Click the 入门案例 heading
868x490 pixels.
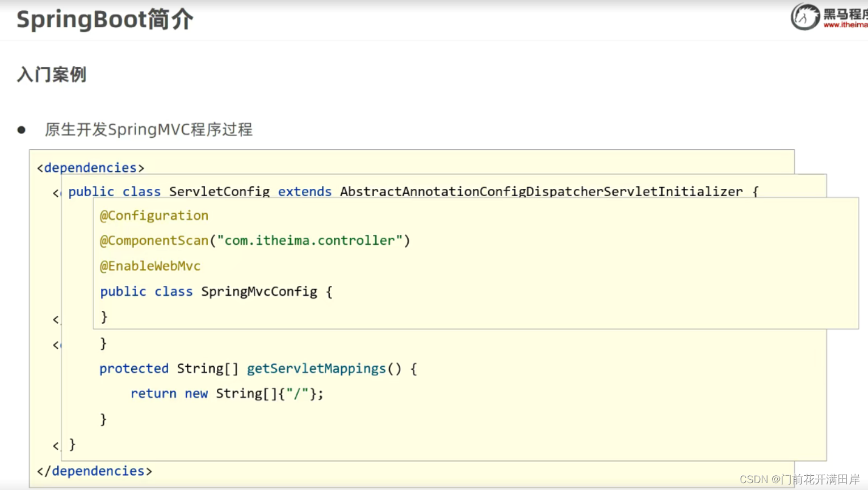(52, 74)
